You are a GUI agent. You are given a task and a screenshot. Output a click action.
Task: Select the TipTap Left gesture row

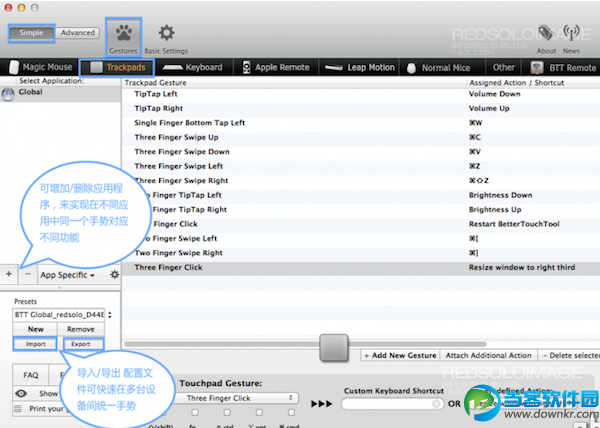coord(361,94)
